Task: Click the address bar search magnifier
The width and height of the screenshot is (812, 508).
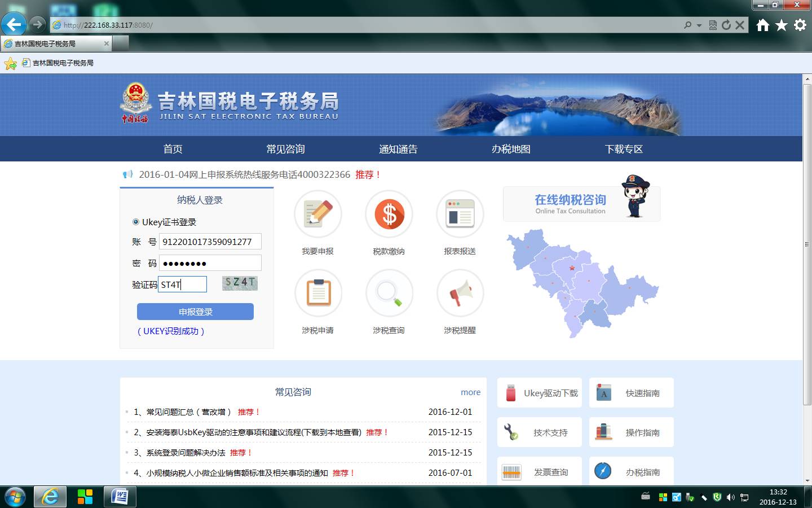Action: tap(687, 25)
